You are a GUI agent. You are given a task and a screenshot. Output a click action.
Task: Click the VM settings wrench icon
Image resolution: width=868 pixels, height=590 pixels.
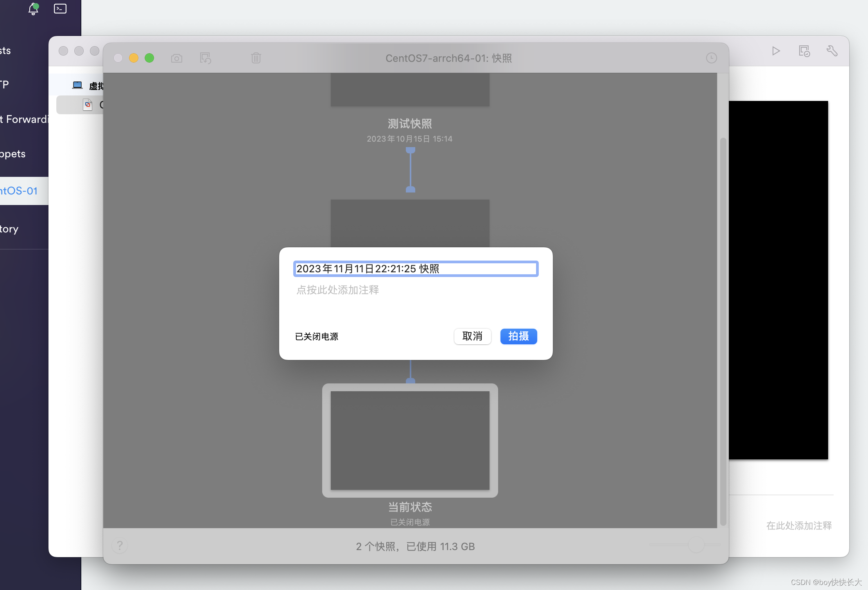coord(832,51)
